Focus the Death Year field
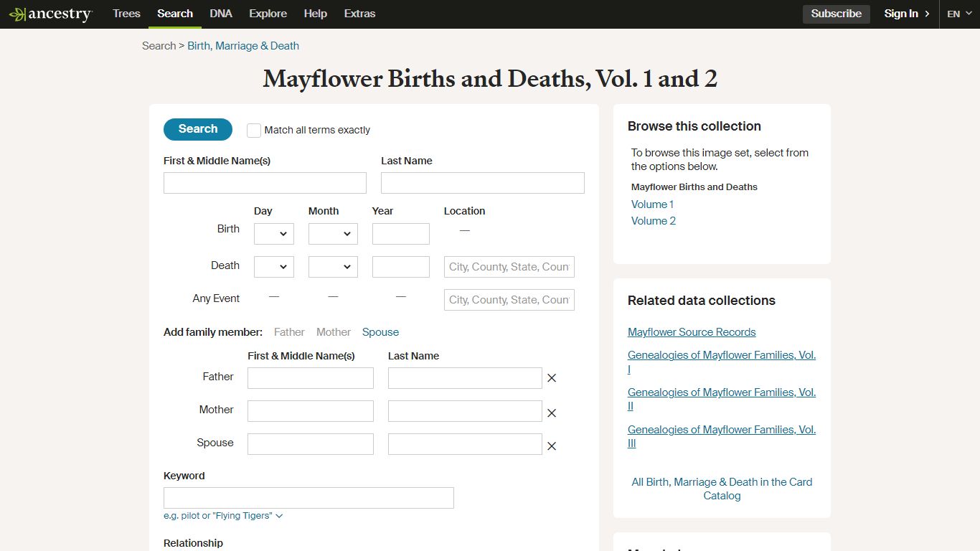The width and height of the screenshot is (980, 551). (401, 267)
